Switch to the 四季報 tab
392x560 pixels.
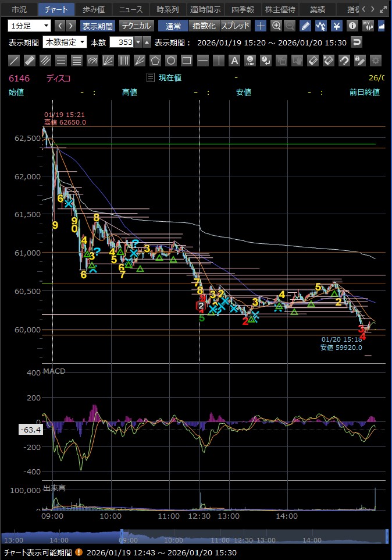click(x=242, y=9)
